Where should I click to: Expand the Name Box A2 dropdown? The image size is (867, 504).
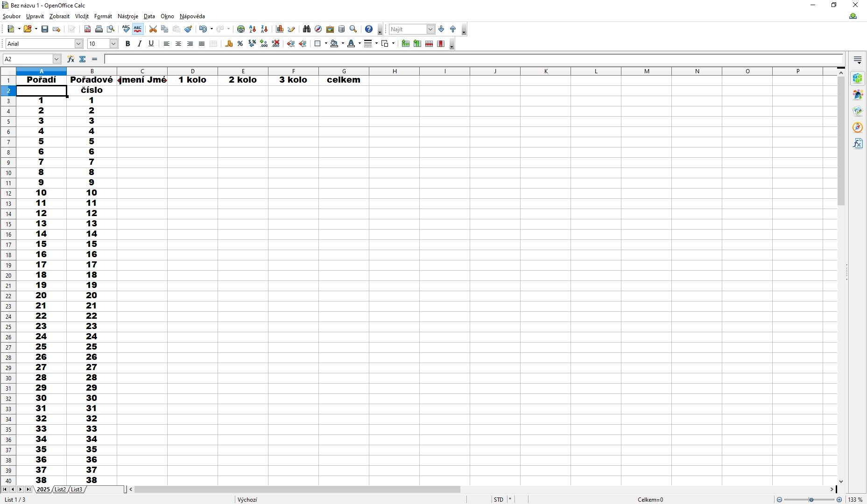click(56, 59)
